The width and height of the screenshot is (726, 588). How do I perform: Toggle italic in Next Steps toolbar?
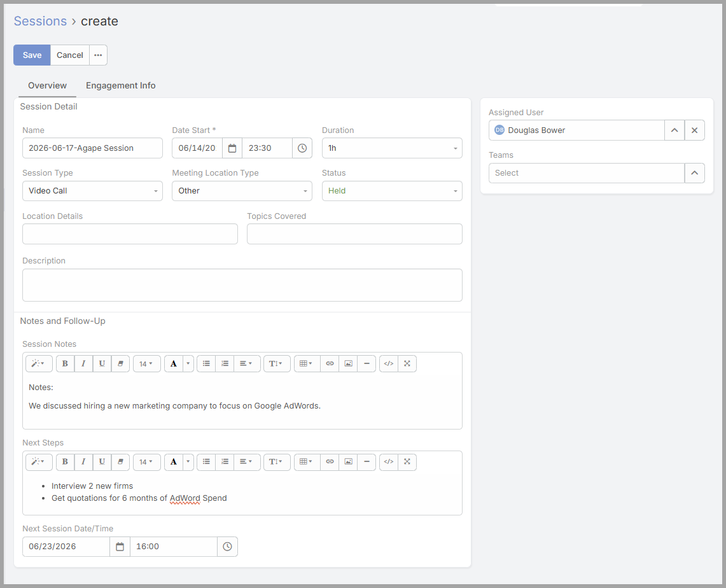click(84, 461)
